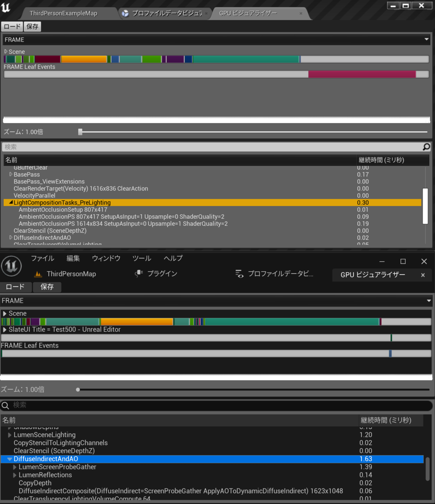The image size is (435, 504).
Task: Expand the BasePass tree item
Action: pos(11,174)
